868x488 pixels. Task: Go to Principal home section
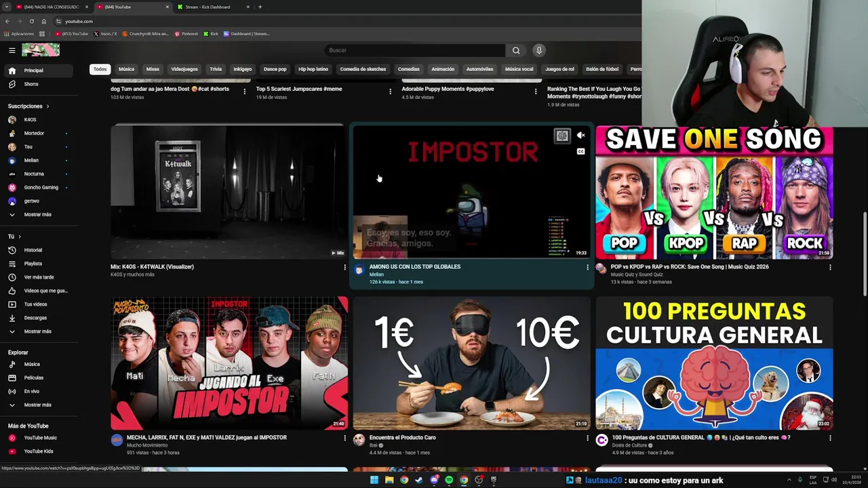point(39,70)
